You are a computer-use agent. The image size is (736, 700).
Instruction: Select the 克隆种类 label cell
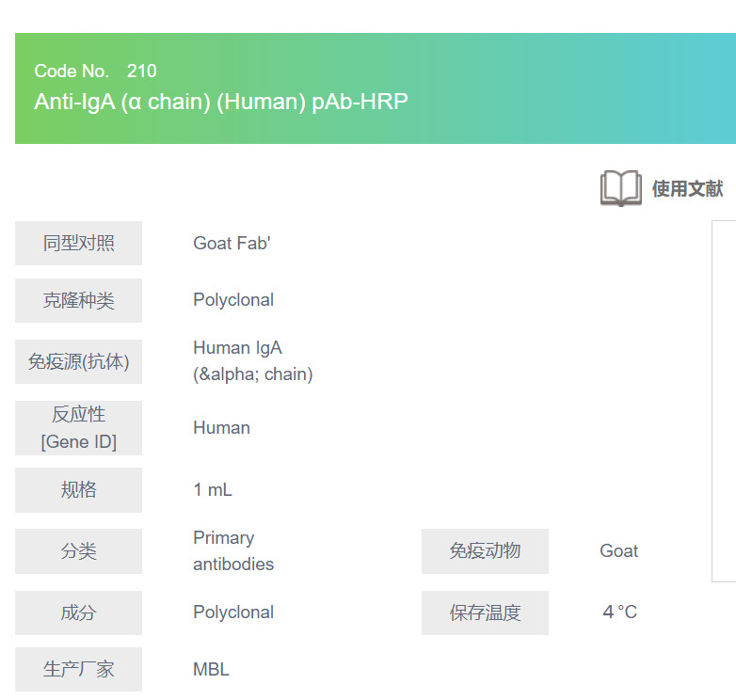(x=79, y=300)
